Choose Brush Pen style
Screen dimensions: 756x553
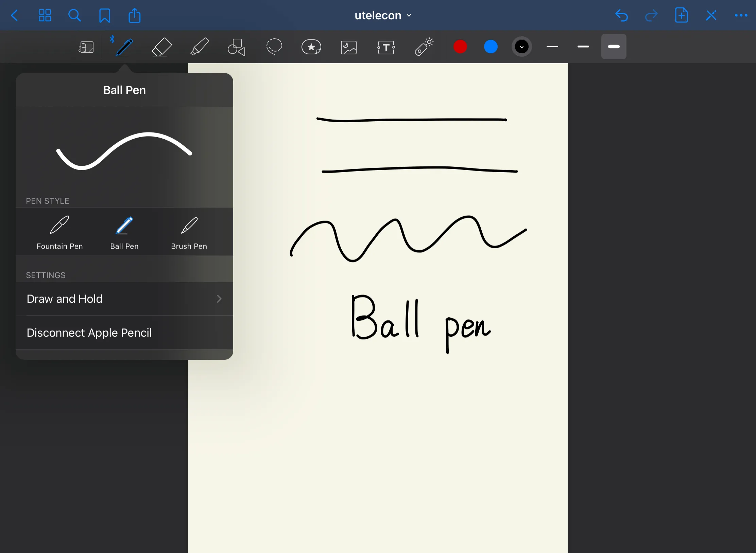(189, 233)
